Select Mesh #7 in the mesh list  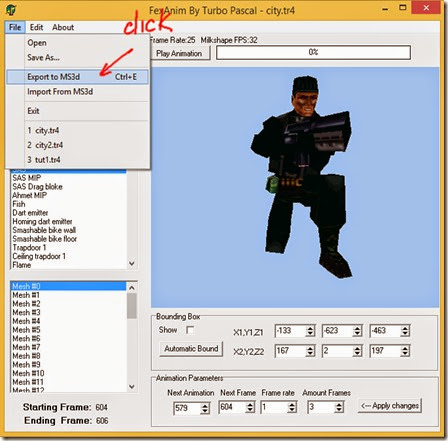click(68, 347)
